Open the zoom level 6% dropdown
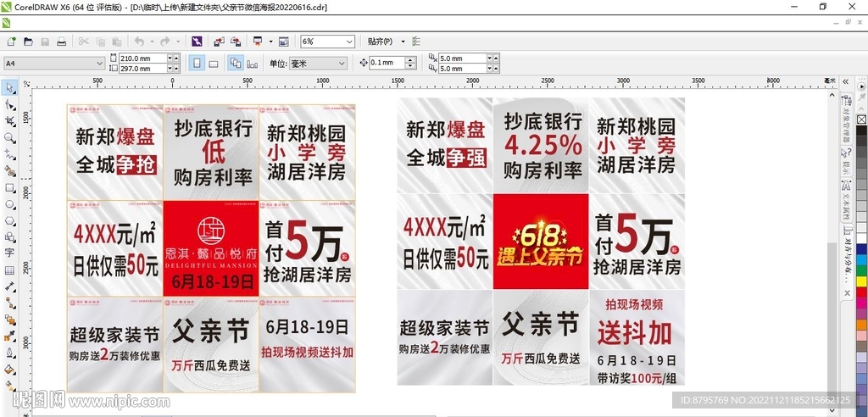The width and height of the screenshot is (868, 417). tap(349, 42)
